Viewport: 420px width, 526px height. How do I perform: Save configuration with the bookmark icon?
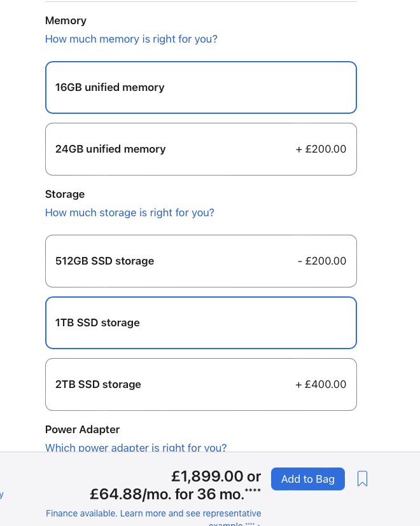coord(362,479)
